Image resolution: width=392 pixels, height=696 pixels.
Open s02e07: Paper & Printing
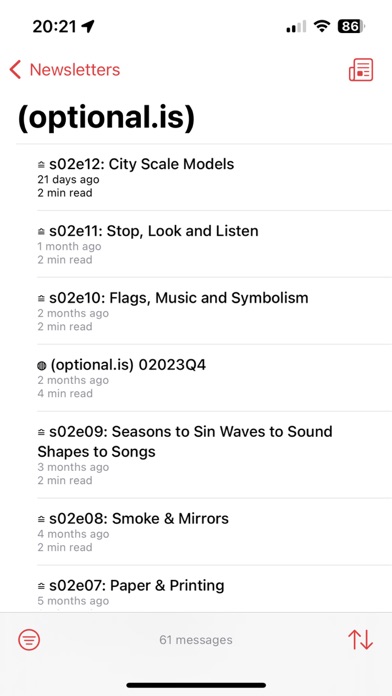[x=214, y=589]
